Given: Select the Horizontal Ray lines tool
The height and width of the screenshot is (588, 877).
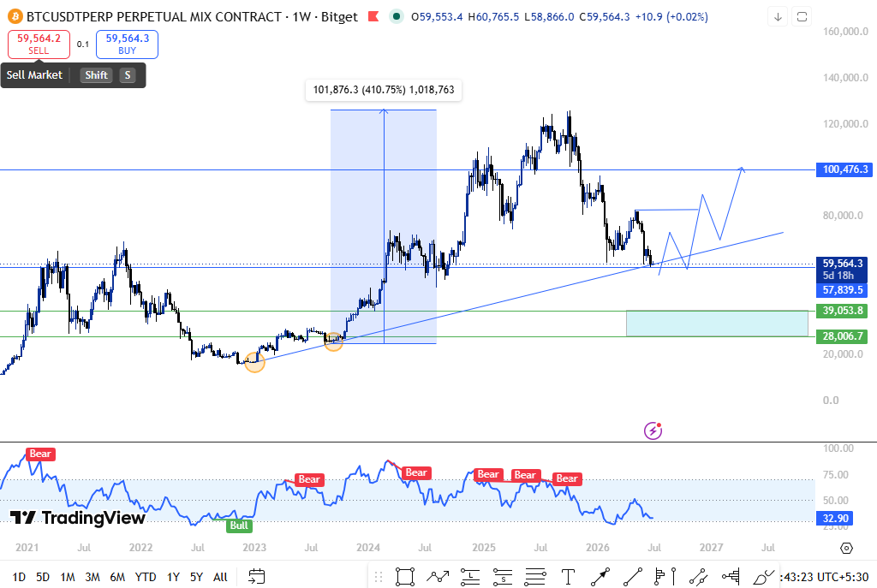Looking at the screenshot, I should pos(535,577).
